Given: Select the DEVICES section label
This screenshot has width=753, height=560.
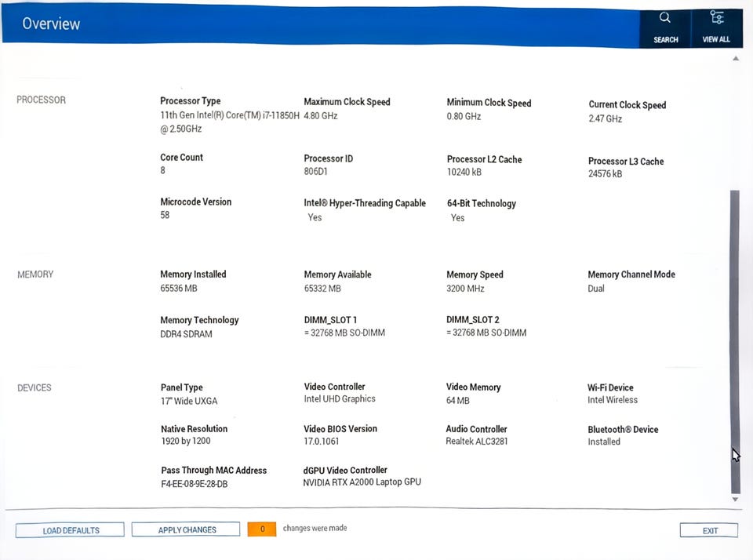Looking at the screenshot, I should pos(34,387).
